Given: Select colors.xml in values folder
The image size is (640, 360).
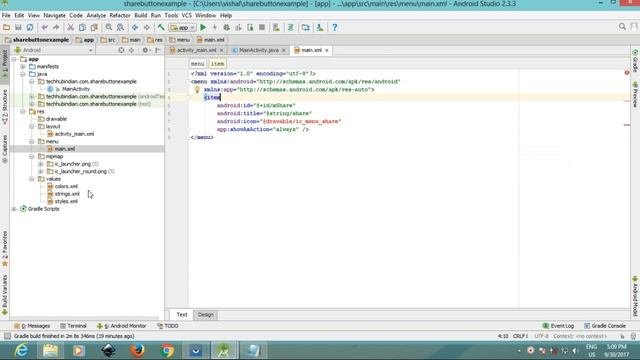Looking at the screenshot, I should (x=66, y=187).
